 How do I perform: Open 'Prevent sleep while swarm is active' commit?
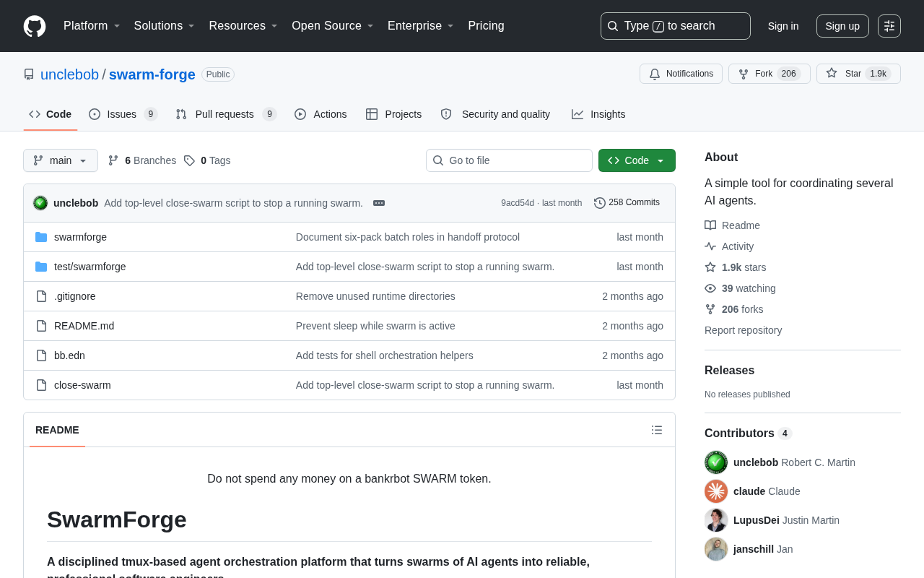tap(375, 326)
